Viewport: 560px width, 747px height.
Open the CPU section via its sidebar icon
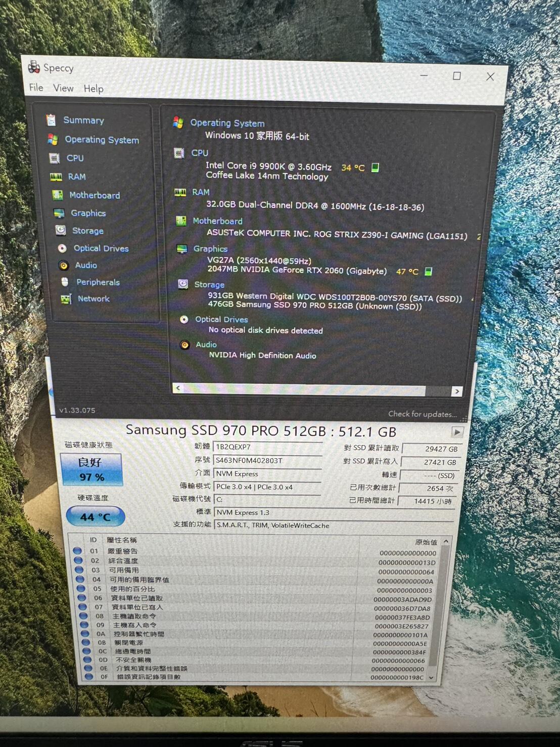(x=54, y=158)
